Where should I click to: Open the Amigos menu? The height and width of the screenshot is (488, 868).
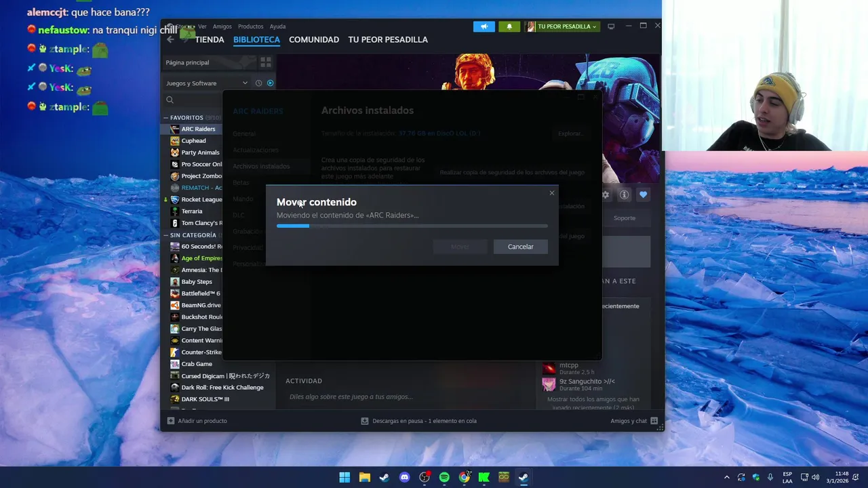coord(222,26)
